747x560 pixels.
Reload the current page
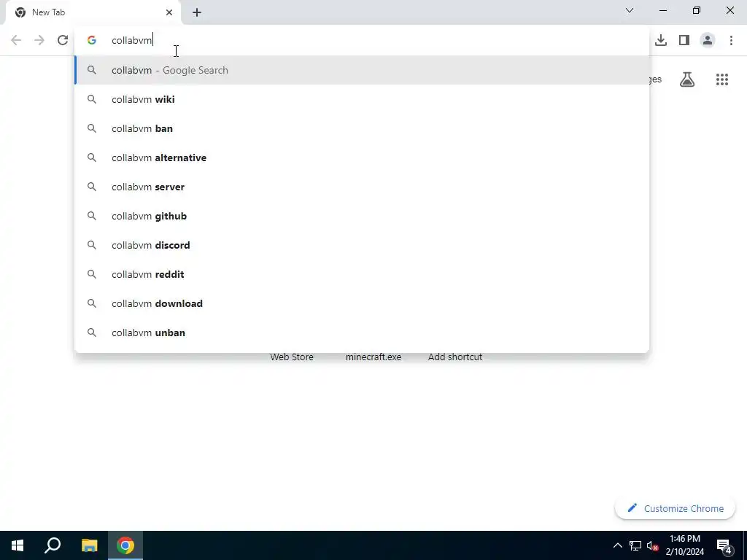click(x=63, y=40)
